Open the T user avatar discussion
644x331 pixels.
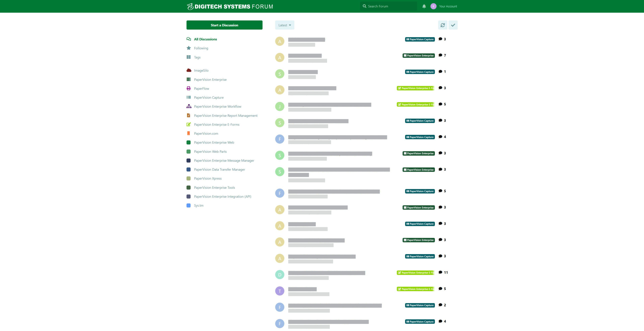[x=280, y=291]
